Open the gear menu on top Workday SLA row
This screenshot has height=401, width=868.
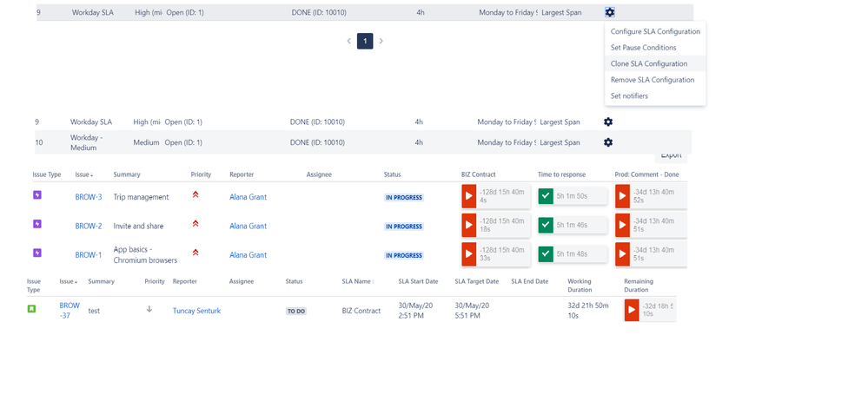point(609,12)
